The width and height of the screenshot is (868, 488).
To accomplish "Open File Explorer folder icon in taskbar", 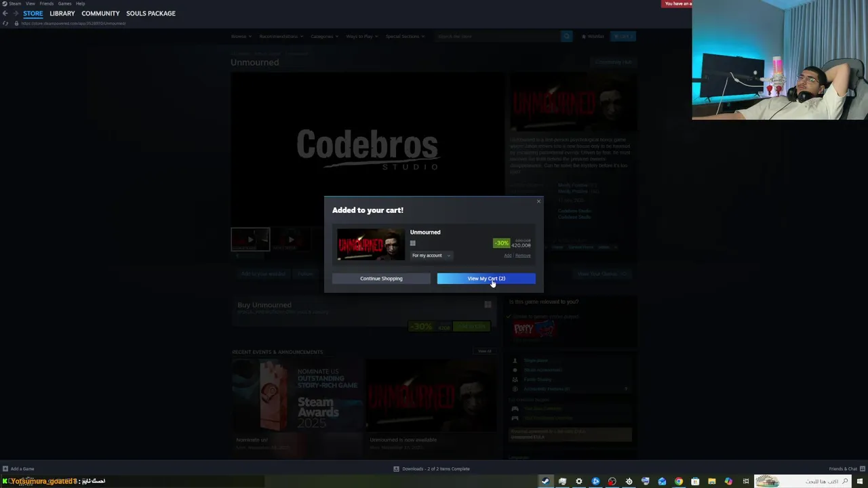I will 712,481.
